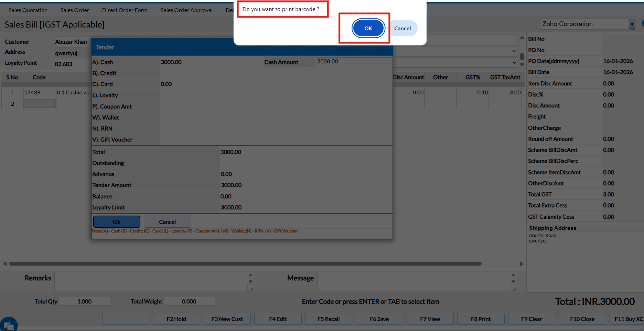Click the Bill Date value 16-01-2026
The image size is (644, 331).
(618, 72)
